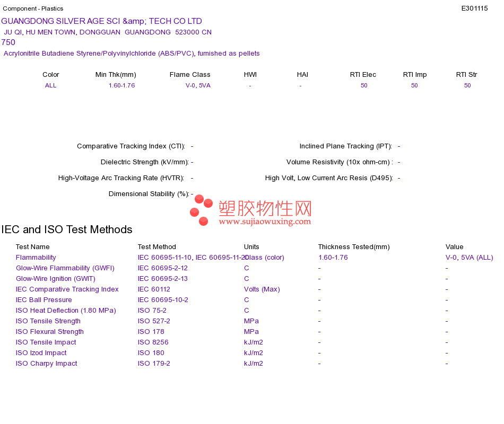Viewport: 504px width, 424px height.
Task: Open ISO Charpy Impact link
Action: (47, 364)
